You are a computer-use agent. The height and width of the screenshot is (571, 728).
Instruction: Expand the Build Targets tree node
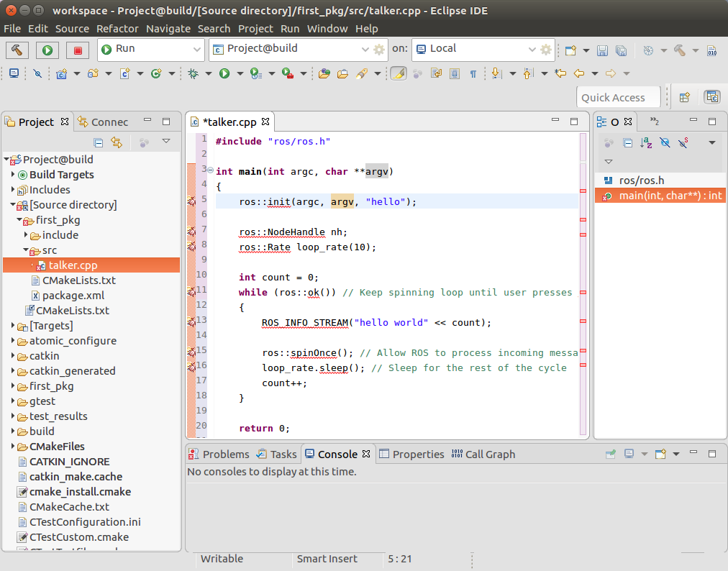(x=14, y=175)
